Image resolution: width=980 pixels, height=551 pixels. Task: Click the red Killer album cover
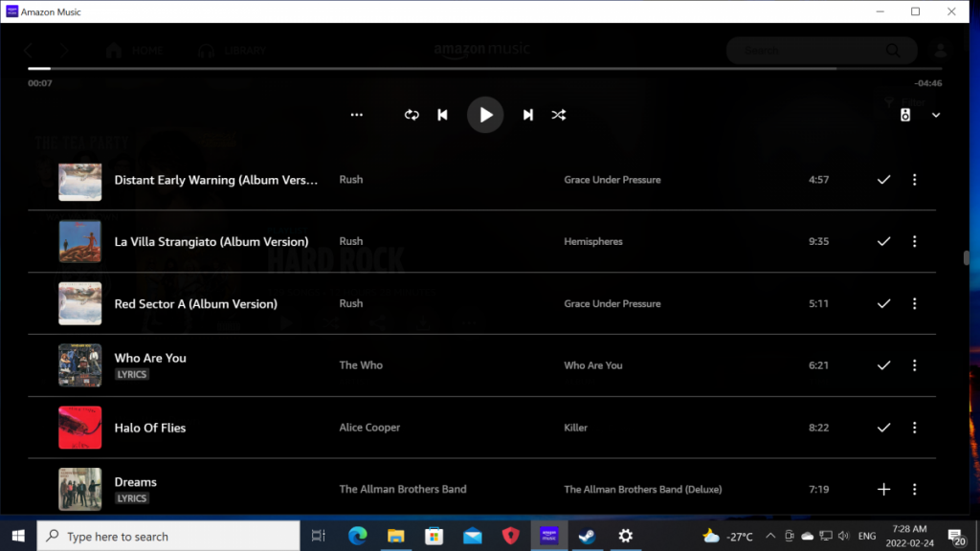pos(80,428)
